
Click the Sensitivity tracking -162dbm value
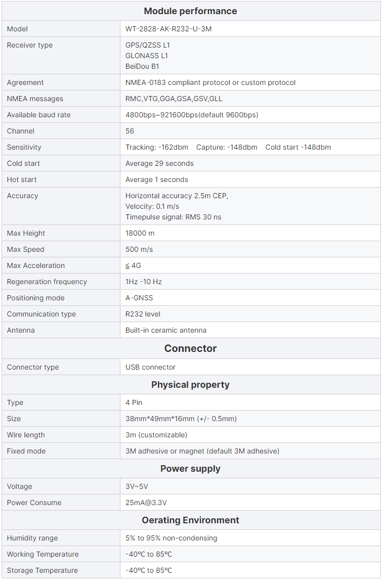pyautogui.click(x=157, y=147)
